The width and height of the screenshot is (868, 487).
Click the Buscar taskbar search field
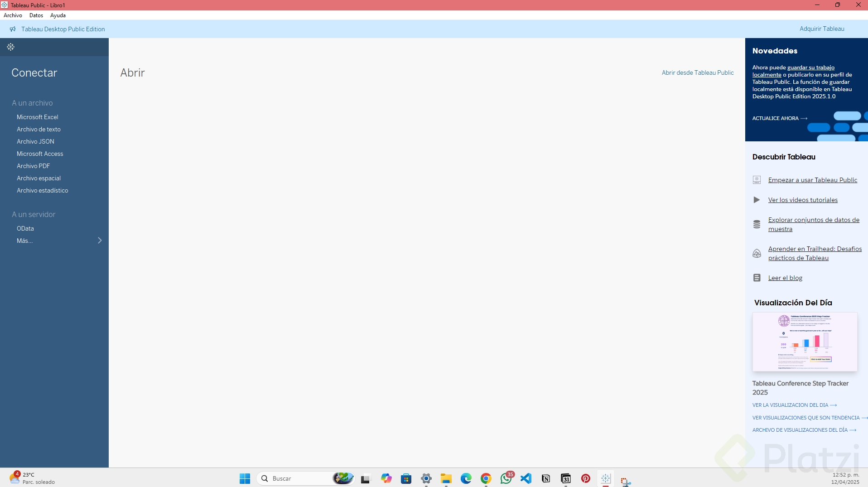click(305, 478)
